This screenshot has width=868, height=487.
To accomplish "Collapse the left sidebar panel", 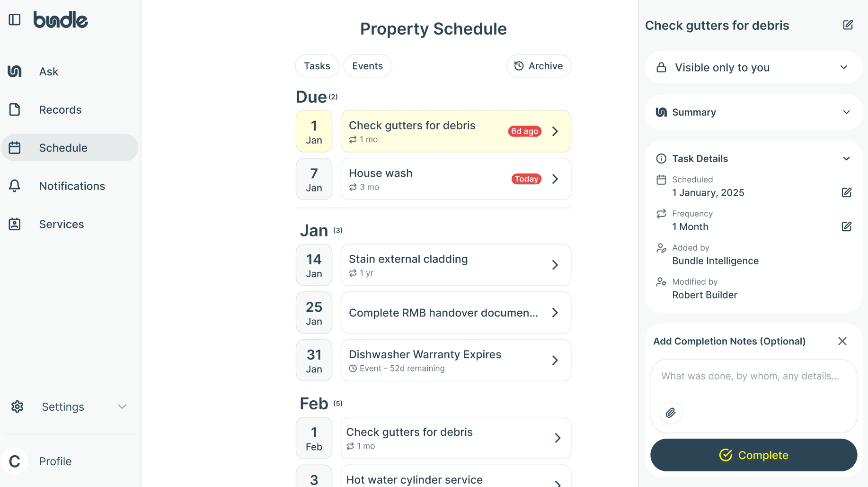I will point(15,19).
